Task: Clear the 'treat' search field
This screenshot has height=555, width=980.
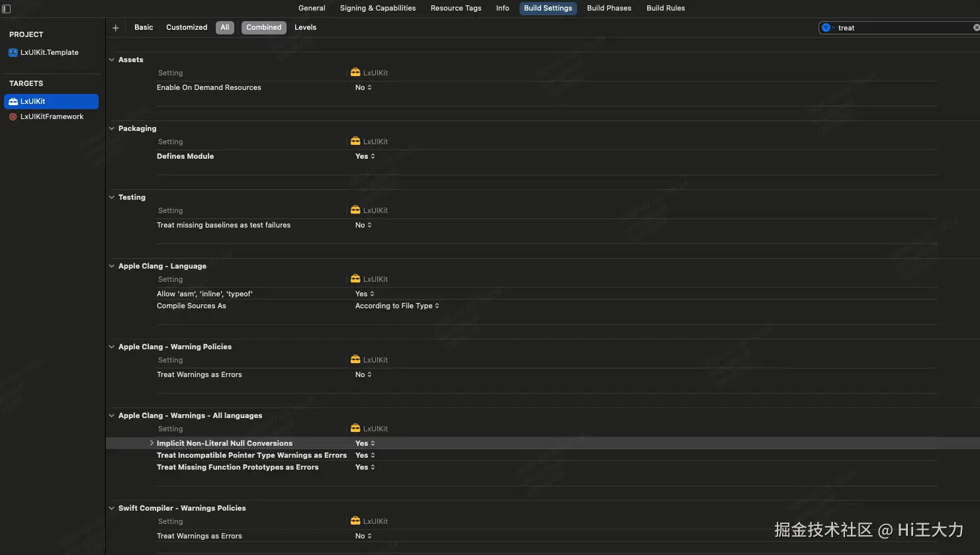Action: click(976, 28)
